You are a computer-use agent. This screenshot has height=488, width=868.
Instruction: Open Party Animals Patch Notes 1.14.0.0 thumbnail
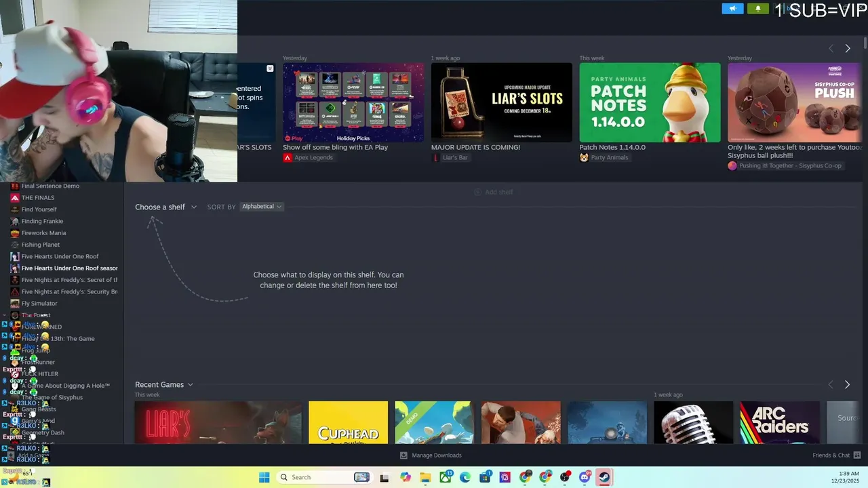(x=650, y=102)
